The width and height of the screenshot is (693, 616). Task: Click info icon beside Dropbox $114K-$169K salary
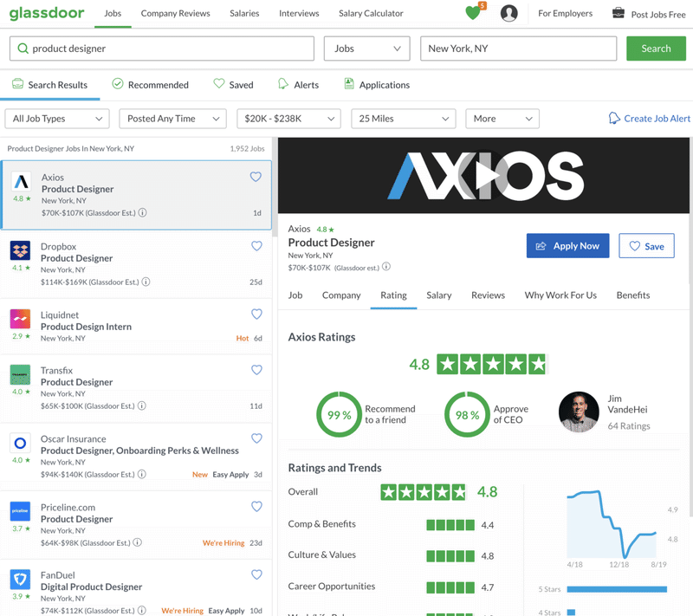point(146,282)
